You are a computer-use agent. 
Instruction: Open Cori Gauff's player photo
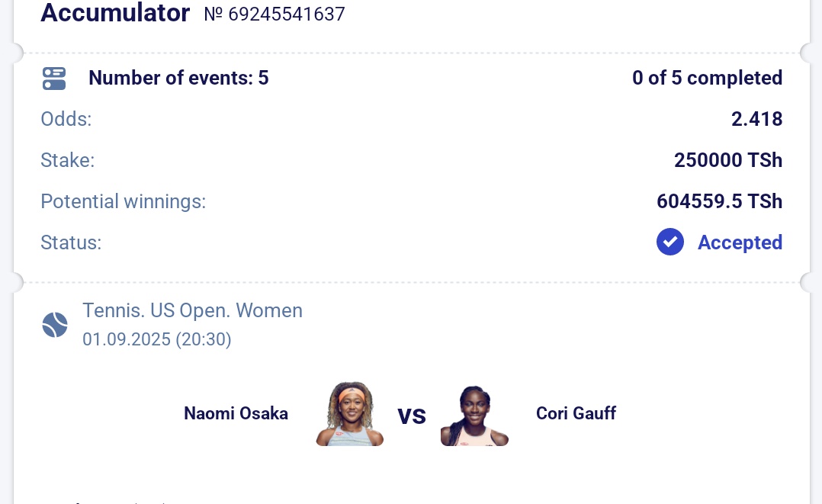pos(474,416)
